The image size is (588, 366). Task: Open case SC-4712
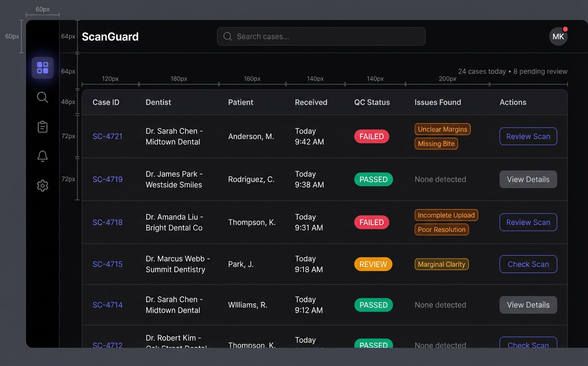(x=108, y=345)
